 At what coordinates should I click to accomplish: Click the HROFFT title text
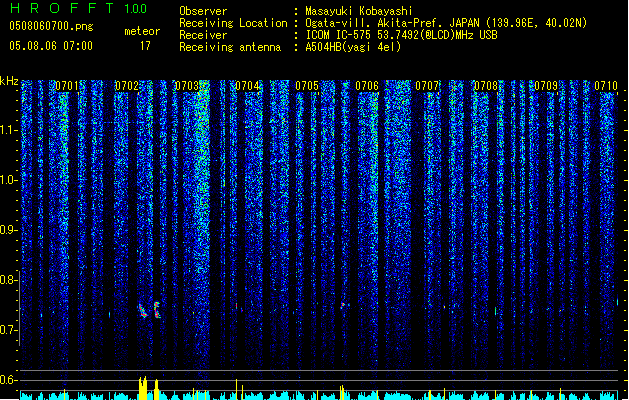pyautogui.click(x=62, y=8)
